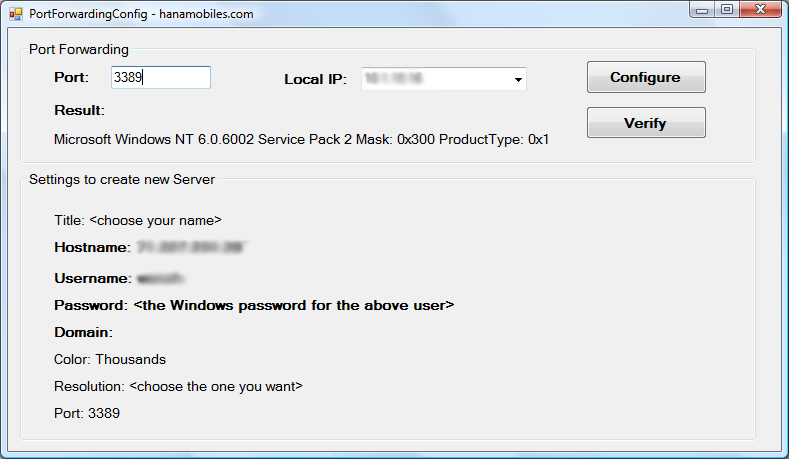Screen dimensions: 789x459
Task: Click the Port: 3389 settings line
Action: (x=87, y=413)
